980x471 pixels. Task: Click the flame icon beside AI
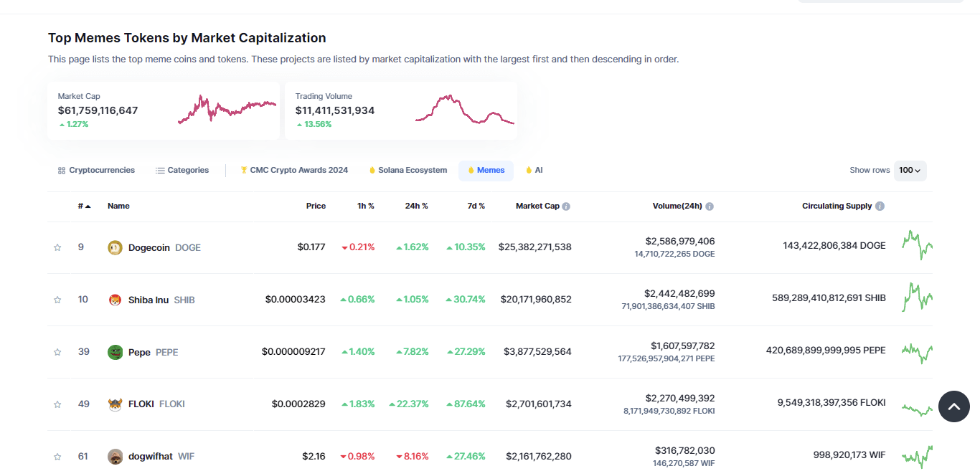[529, 171]
